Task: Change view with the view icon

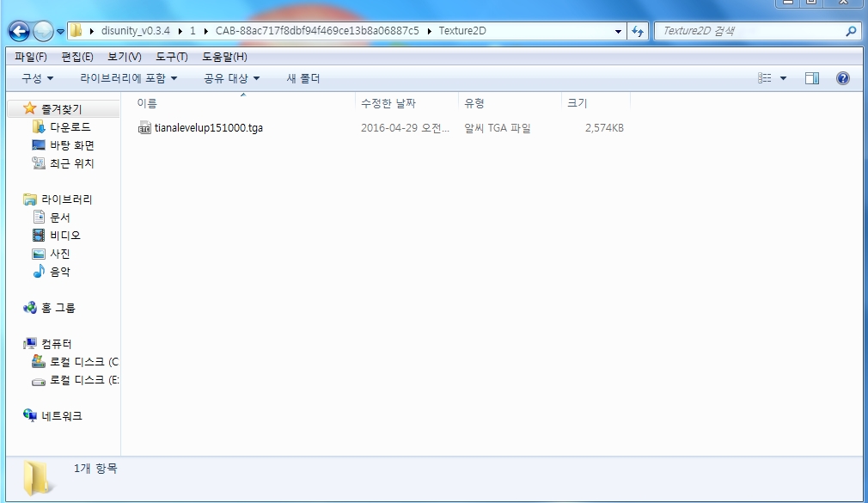Action: [765, 78]
